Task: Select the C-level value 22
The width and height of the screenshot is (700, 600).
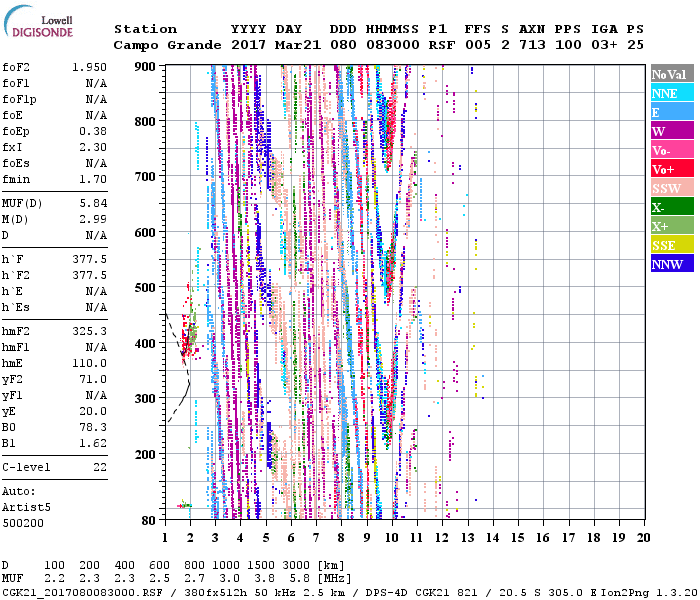Action: point(99,467)
